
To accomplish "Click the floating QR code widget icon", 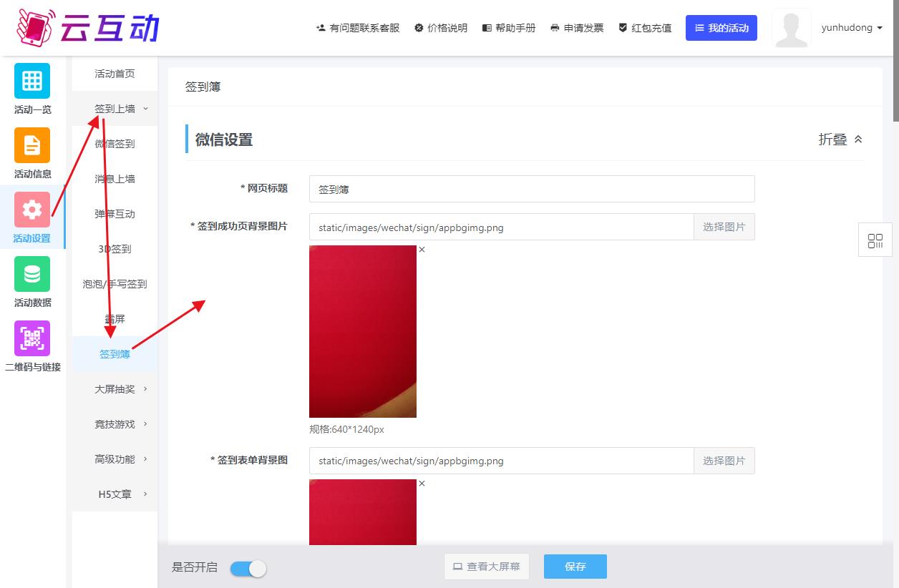I will (x=875, y=241).
